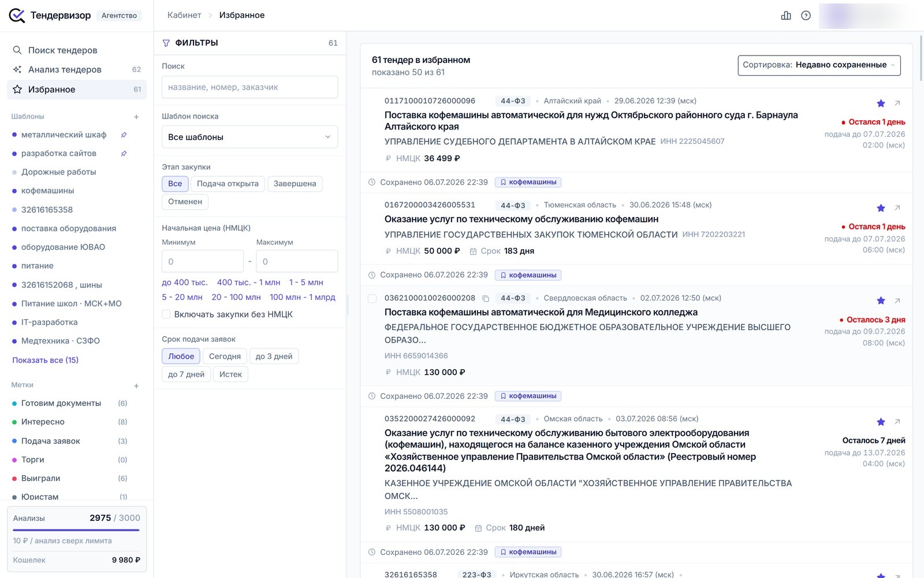
Task: Open Анализ тендеров in sidebar
Action: (77, 69)
